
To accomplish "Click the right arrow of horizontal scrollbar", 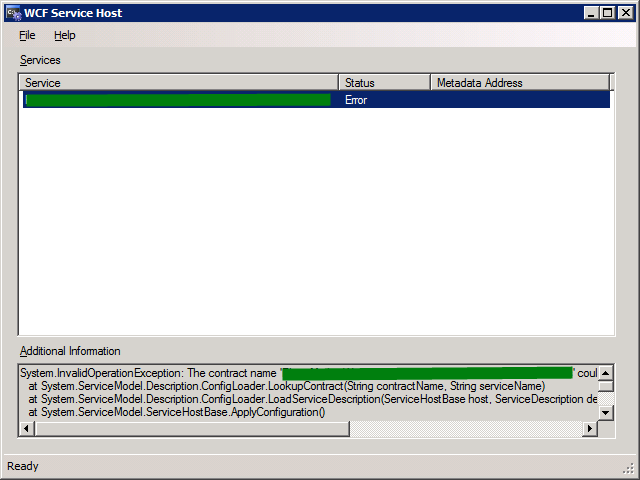I will pyautogui.click(x=589, y=429).
